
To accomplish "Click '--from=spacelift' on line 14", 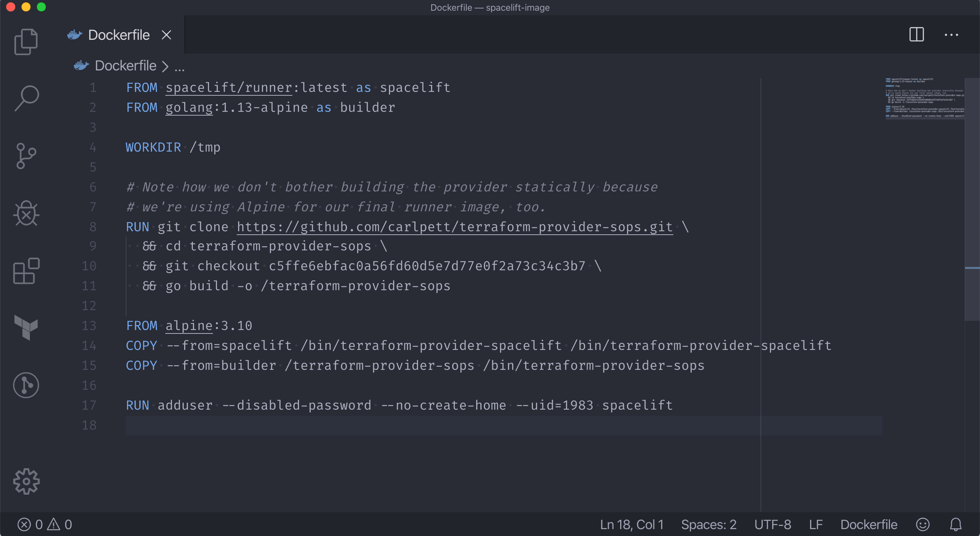I will click(x=229, y=346).
